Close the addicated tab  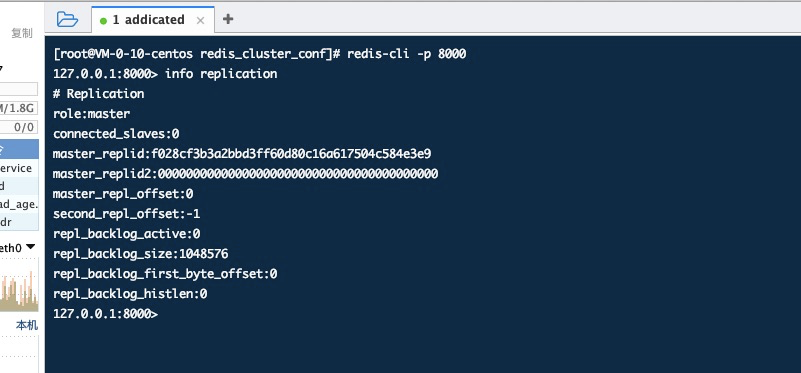click(x=200, y=20)
